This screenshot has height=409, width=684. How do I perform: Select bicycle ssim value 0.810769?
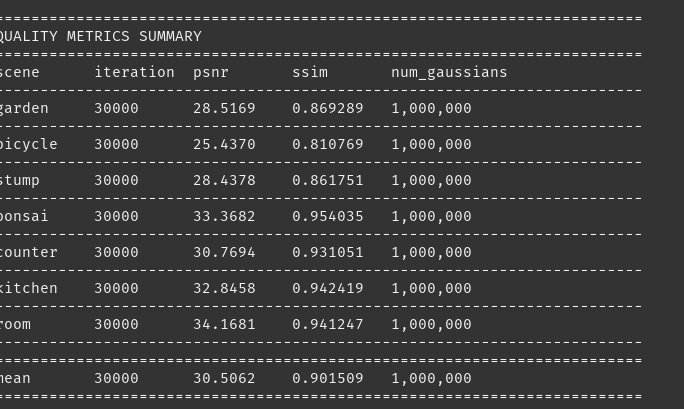coord(328,144)
